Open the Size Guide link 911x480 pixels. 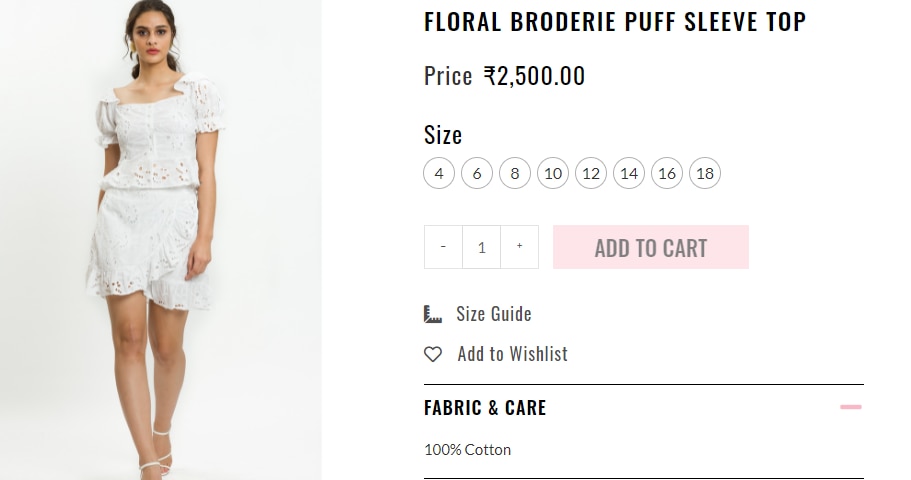tap(493, 314)
